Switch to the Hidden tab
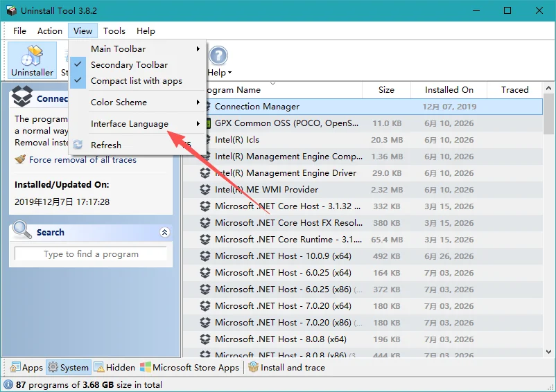The image size is (556, 392). click(114, 367)
